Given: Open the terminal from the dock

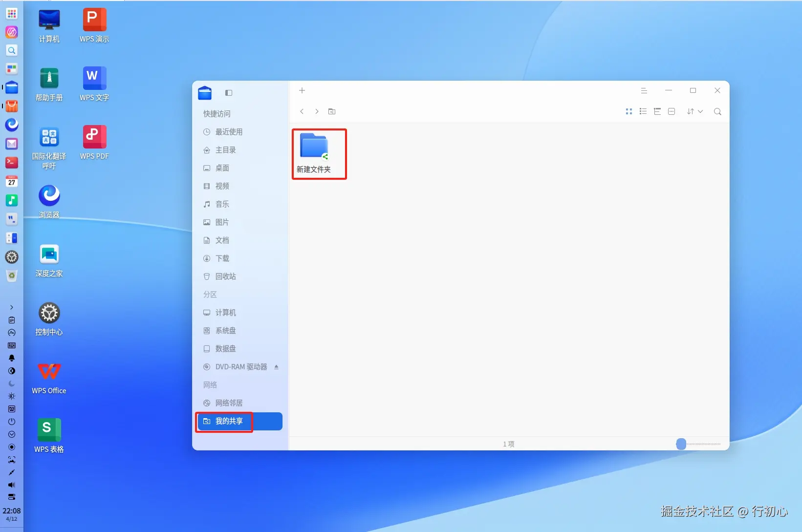Looking at the screenshot, I should coord(12,162).
